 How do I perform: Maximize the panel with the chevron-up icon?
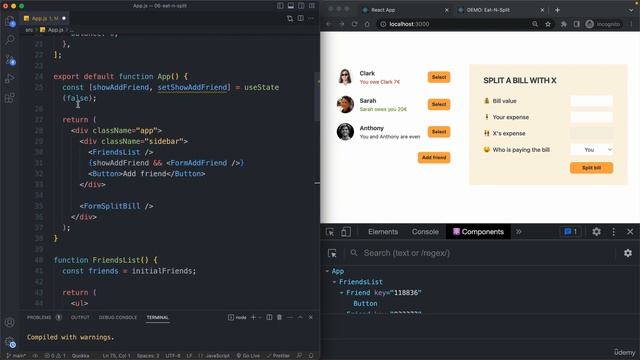pos(300,317)
